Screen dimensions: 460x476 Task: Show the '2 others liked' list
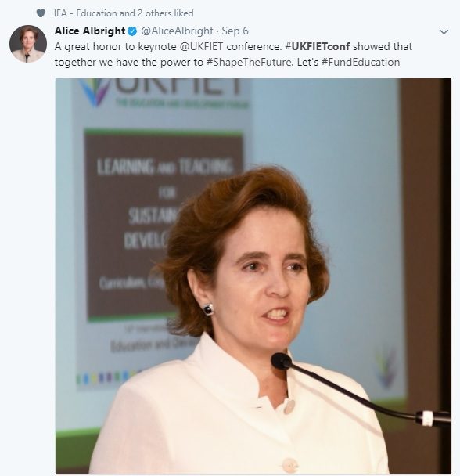[166, 13]
